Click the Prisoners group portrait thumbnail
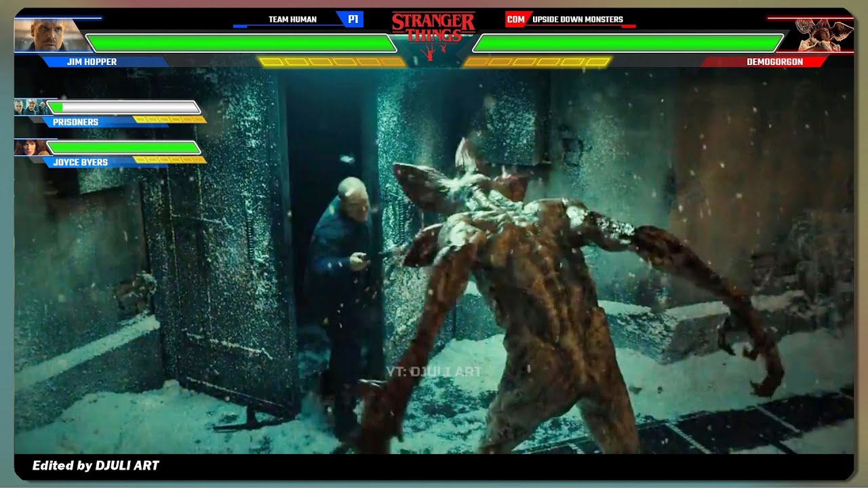The width and height of the screenshot is (868, 488). pyautogui.click(x=31, y=106)
